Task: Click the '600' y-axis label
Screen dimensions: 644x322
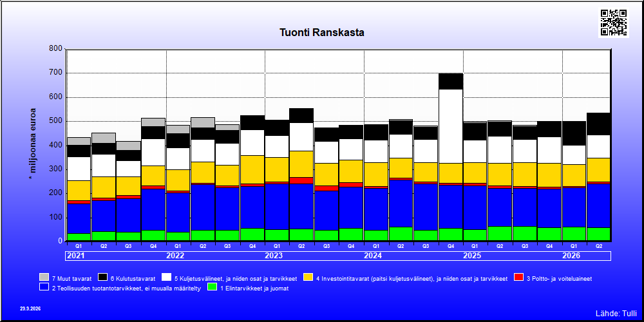Action: tap(57, 97)
